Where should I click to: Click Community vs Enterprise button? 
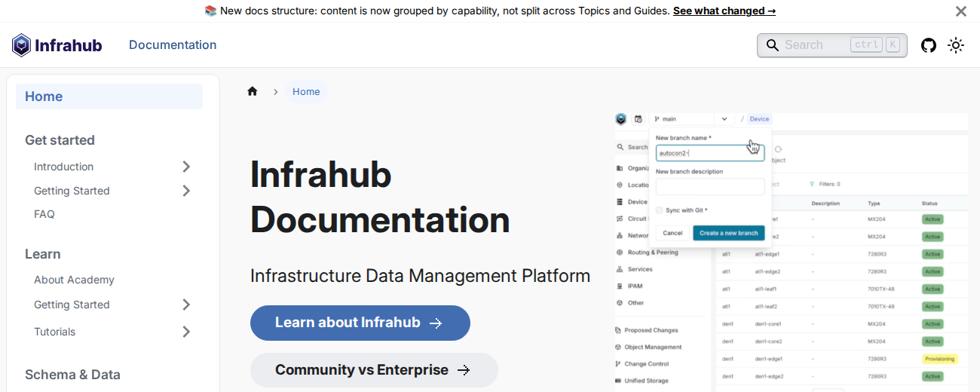pos(374,370)
